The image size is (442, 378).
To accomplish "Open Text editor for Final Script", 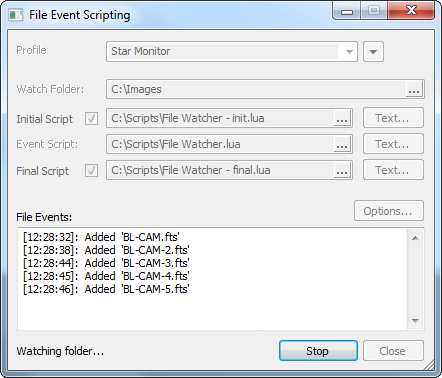I will [x=393, y=170].
